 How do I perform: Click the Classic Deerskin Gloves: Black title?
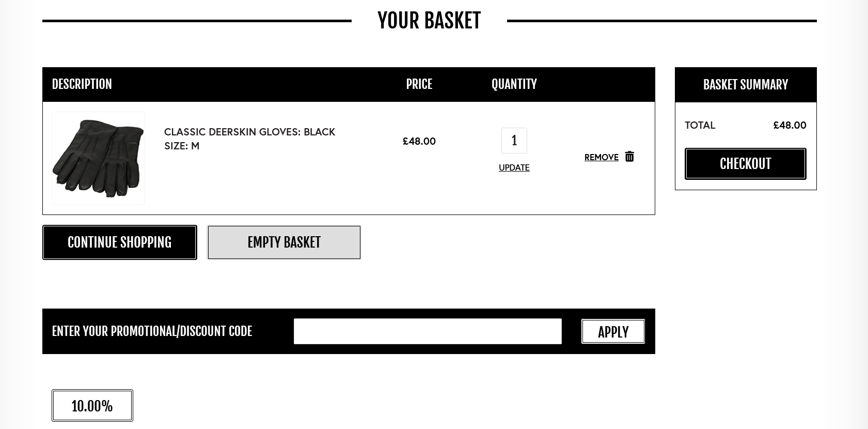[x=249, y=132]
